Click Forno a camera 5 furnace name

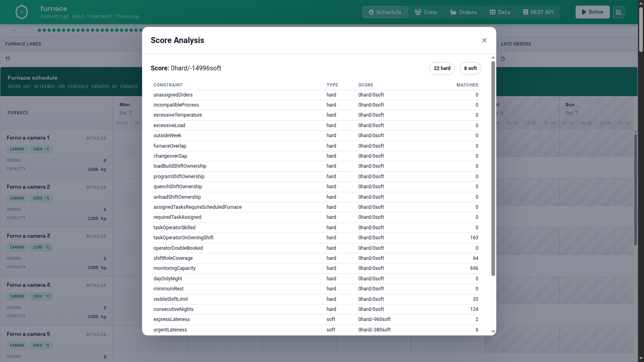click(29, 334)
